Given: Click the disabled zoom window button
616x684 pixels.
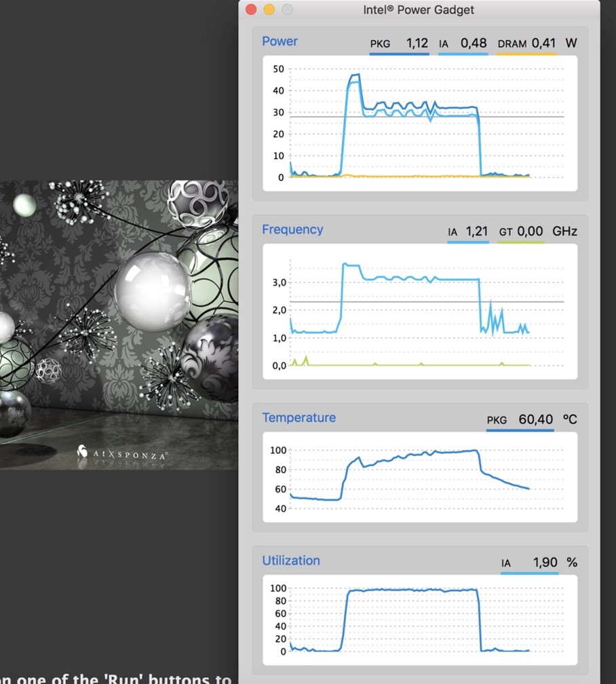Looking at the screenshot, I should pos(287,9).
